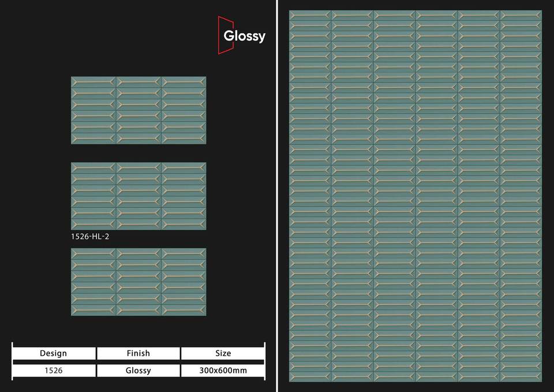Click the 300x600mm size value
Screen dimensions: 554x392
pyautogui.click(x=223, y=371)
